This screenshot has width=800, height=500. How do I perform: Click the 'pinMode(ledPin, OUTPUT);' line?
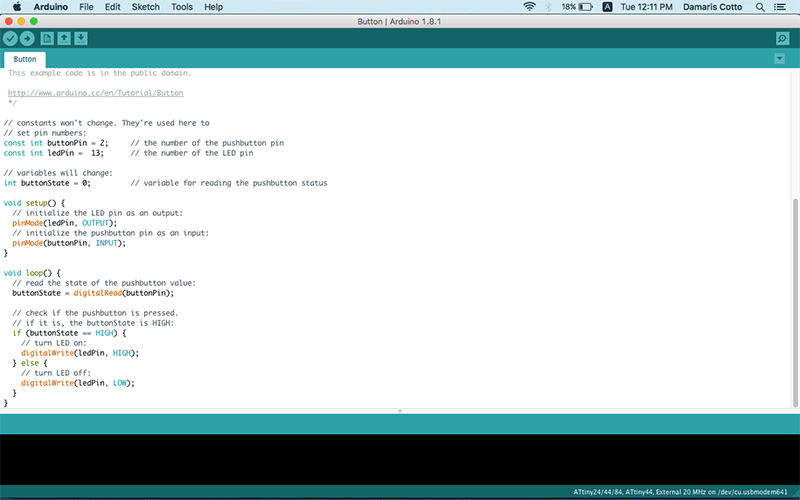coord(65,223)
